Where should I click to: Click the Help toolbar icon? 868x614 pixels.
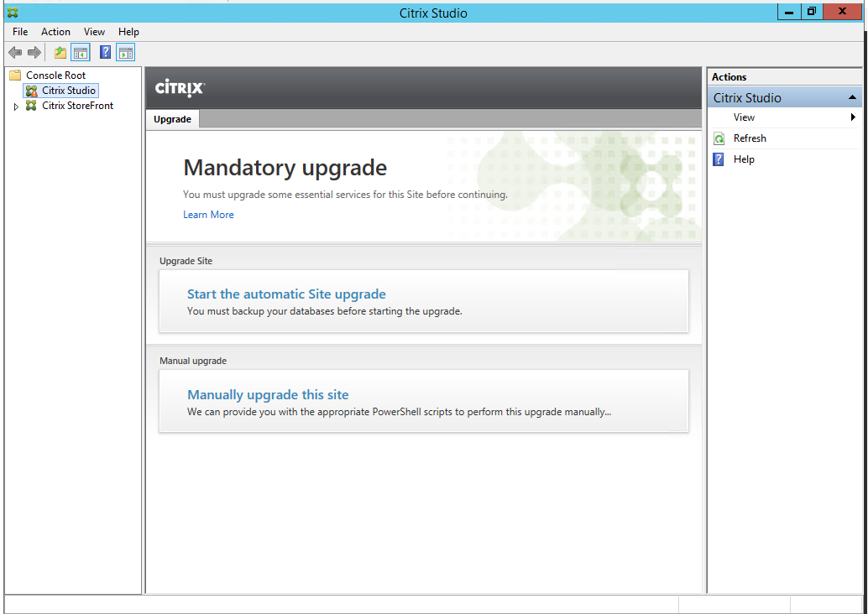point(105,53)
